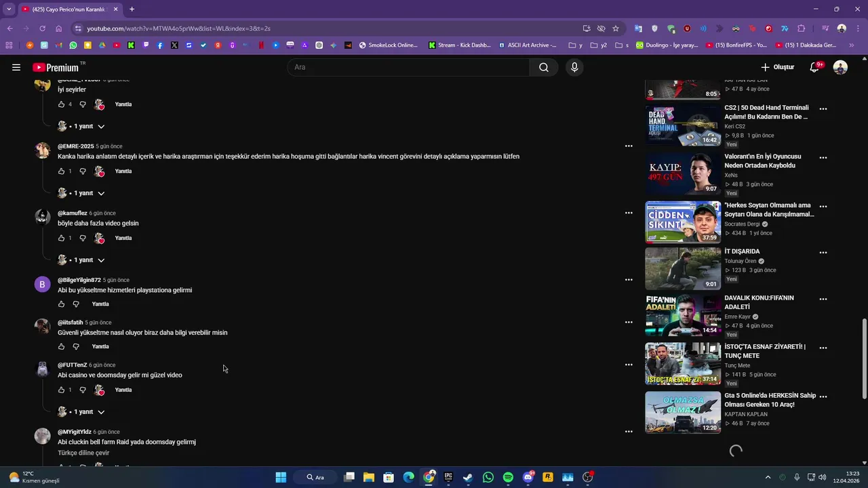
Task: Open WhatsApp from taskbar
Action: click(488, 477)
